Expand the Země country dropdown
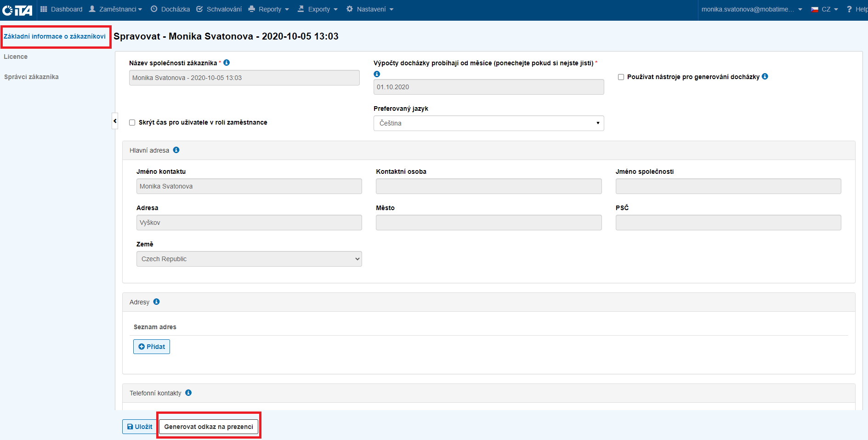 [x=249, y=259]
